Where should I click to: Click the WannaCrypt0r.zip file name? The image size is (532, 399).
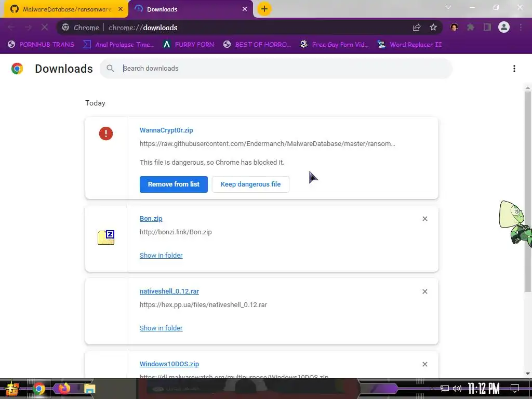[x=166, y=130]
